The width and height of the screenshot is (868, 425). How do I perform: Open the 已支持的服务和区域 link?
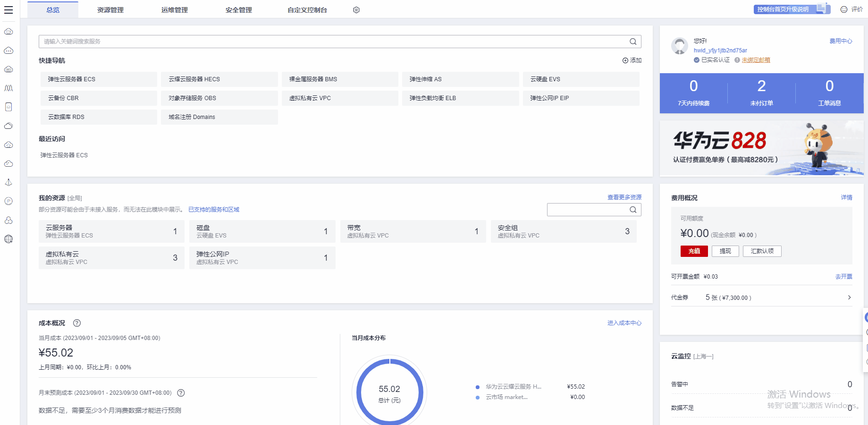(214, 210)
